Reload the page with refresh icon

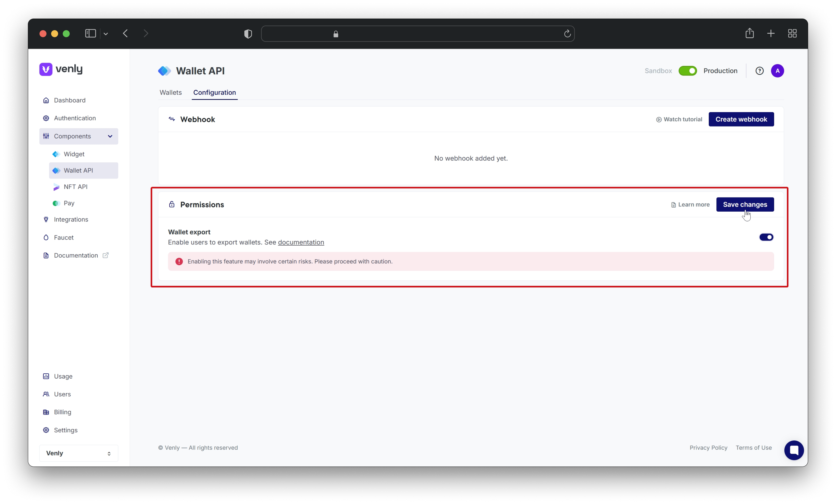click(x=567, y=34)
